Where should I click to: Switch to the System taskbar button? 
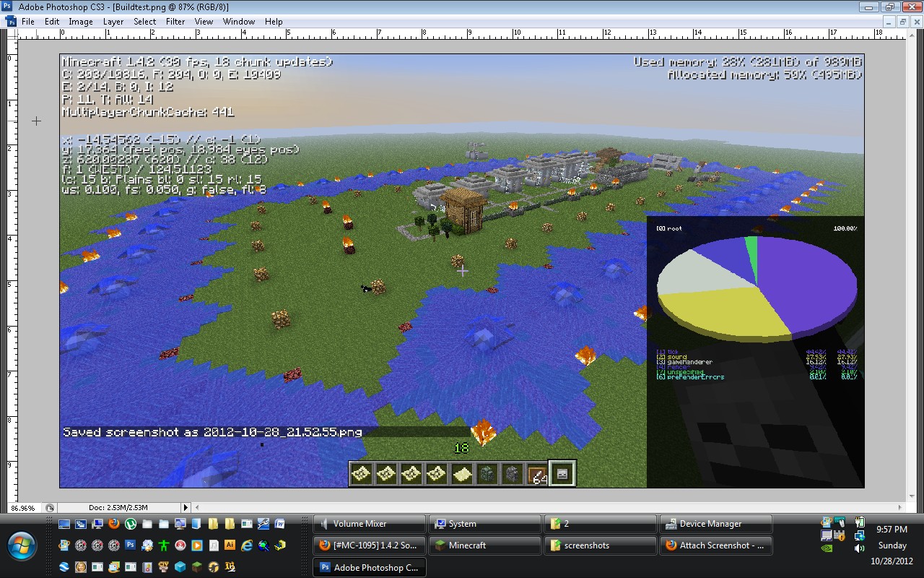(x=485, y=524)
